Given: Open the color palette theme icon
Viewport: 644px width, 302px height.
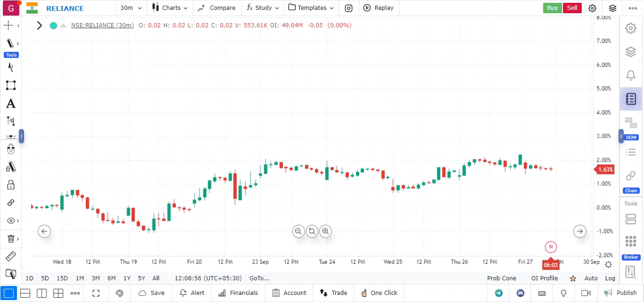Looking at the screenshot, I should (119, 293).
